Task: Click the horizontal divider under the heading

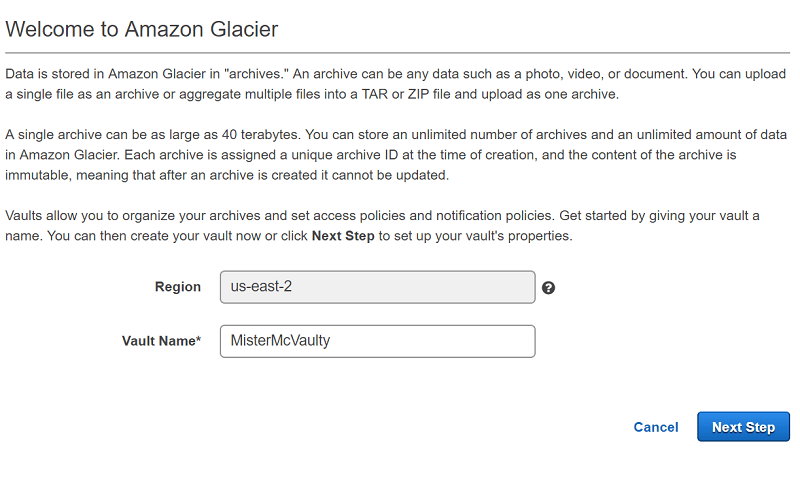Action: (397, 53)
